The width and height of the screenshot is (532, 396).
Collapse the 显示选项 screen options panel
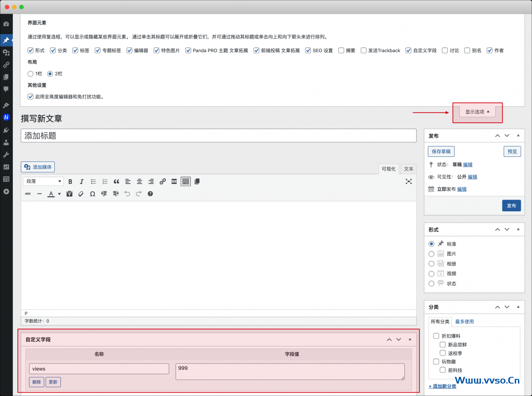[x=477, y=112]
